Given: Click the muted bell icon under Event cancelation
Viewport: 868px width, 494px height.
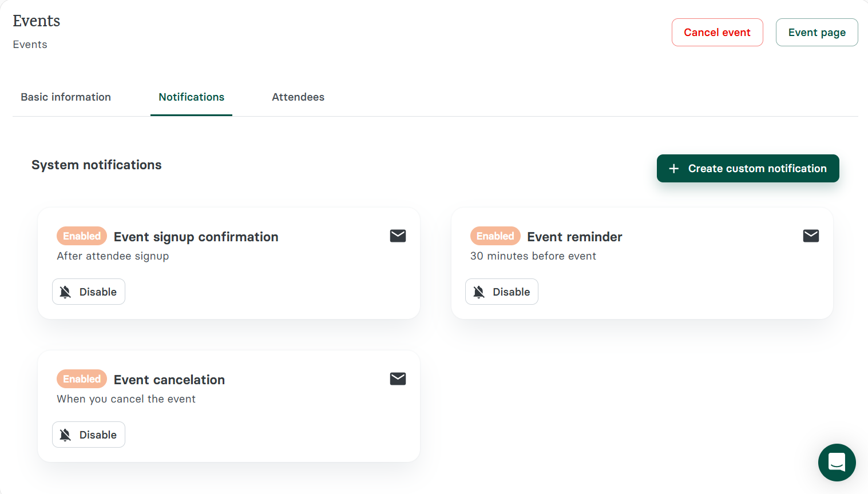Looking at the screenshot, I should 65,435.
